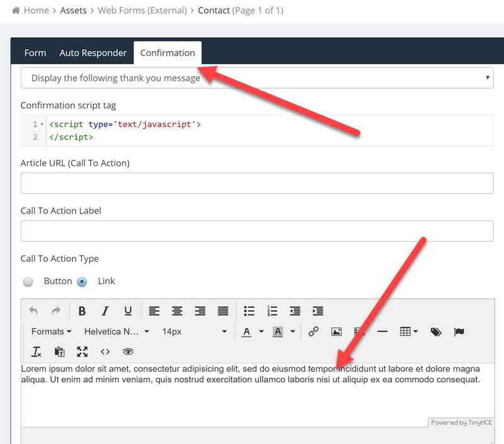Select the Confirmation tab

pyautogui.click(x=168, y=53)
